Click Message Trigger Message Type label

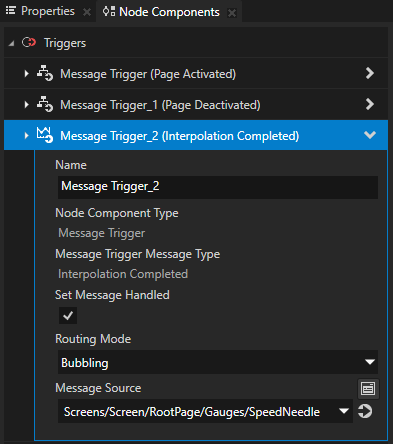point(138,254)
